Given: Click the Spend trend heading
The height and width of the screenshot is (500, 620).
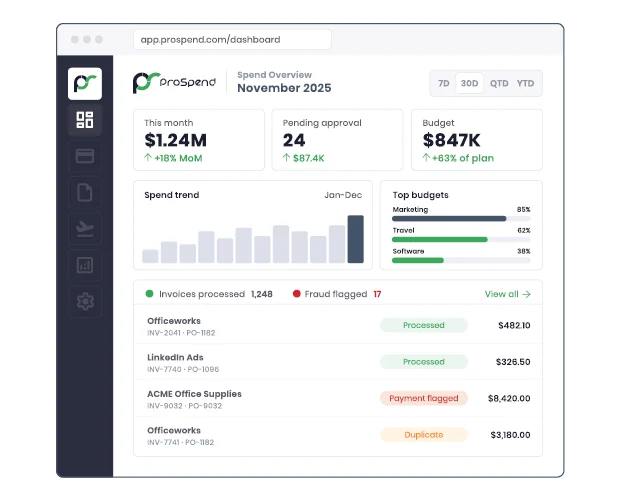Looking at the screenshot, I should (172, 195).
